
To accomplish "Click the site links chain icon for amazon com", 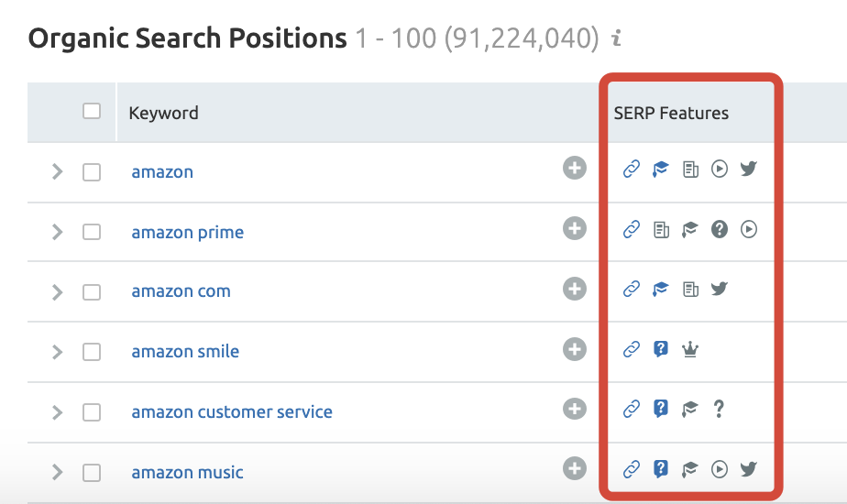I will [x=631, y=289].
